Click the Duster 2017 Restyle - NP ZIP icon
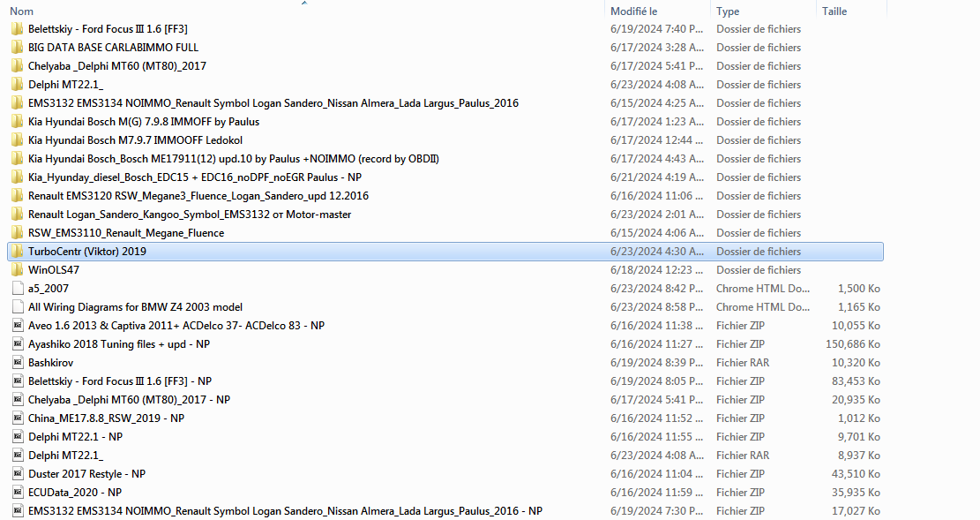 18,474
